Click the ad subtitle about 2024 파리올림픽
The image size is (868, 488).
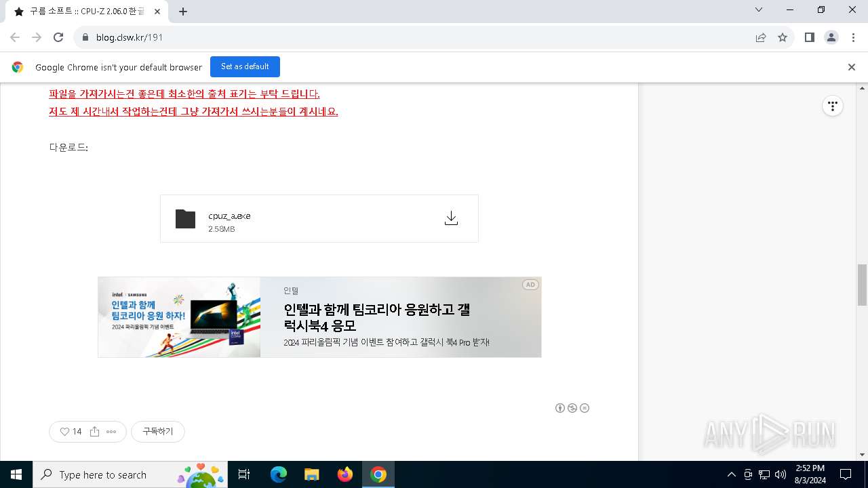[387, 343]
